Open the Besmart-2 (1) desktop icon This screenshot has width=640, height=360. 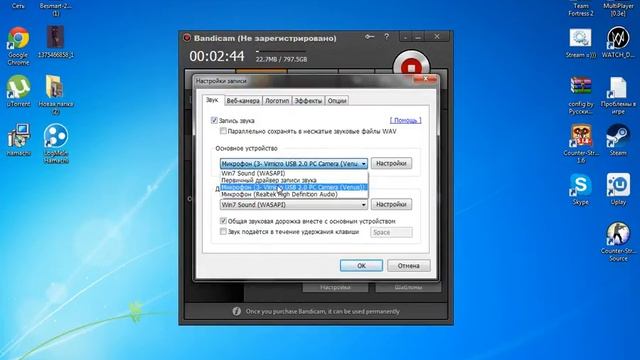pos(56,8)
